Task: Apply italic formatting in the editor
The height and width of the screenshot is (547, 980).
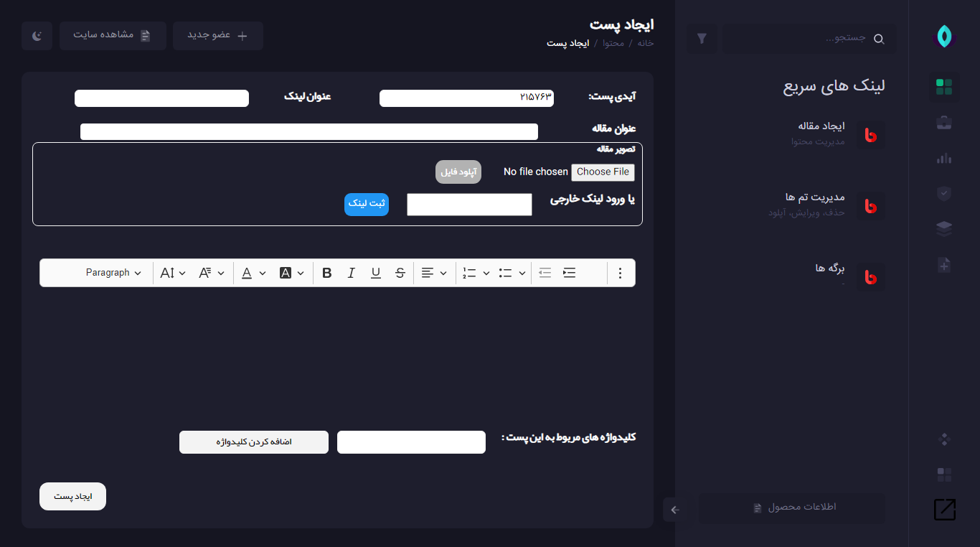Action: tap(351, 273)
